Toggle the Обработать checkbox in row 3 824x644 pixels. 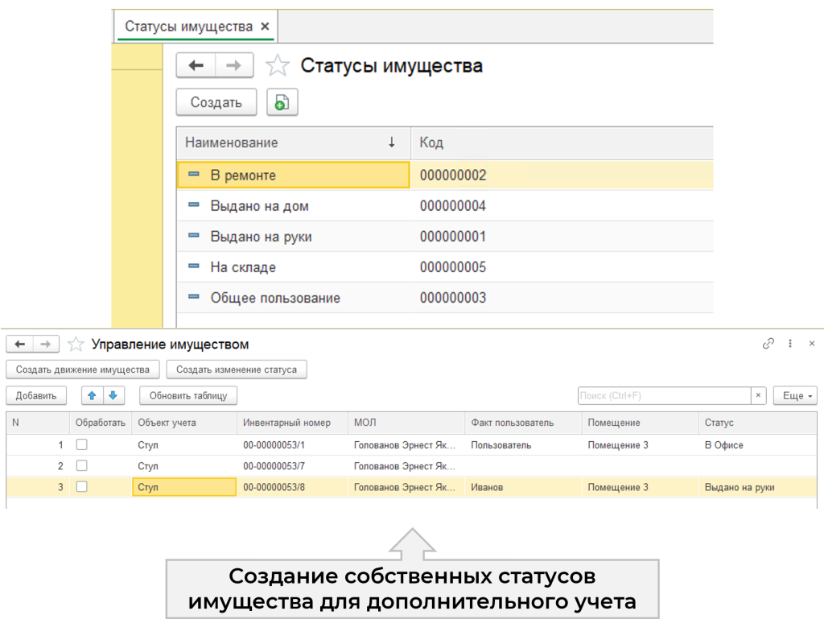[x=81, y=487]
